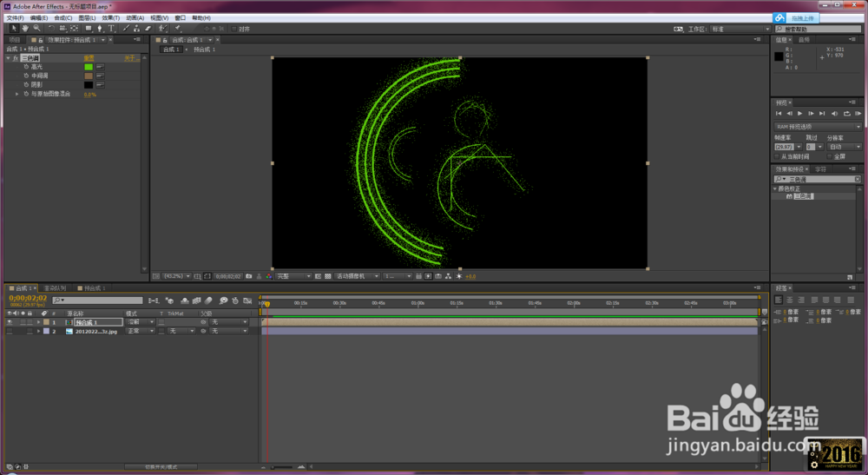Select the Zoom magnifier tool
Viewport: 868px width, 475px height.
point(37,29)
